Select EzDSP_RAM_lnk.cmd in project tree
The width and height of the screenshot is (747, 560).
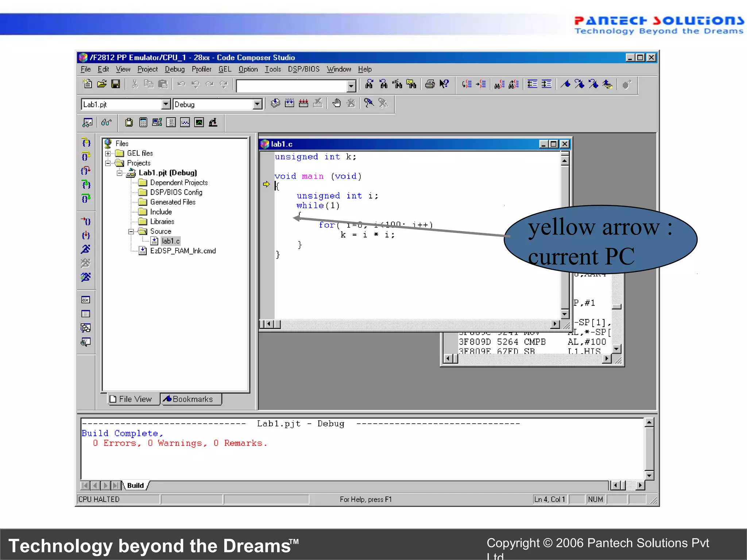click(183, 251)
